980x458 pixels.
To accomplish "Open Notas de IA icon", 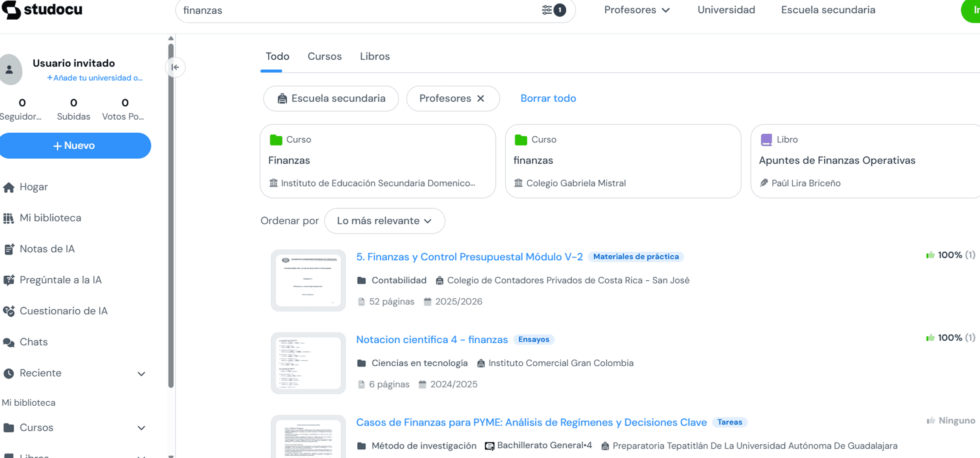I will pyautogui.click(x=9, y=249).
